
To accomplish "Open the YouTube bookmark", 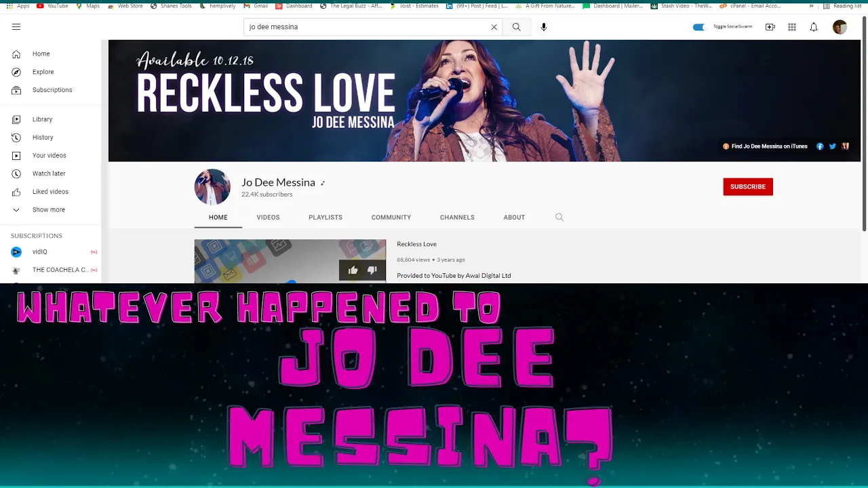I will tap(52, 6).
